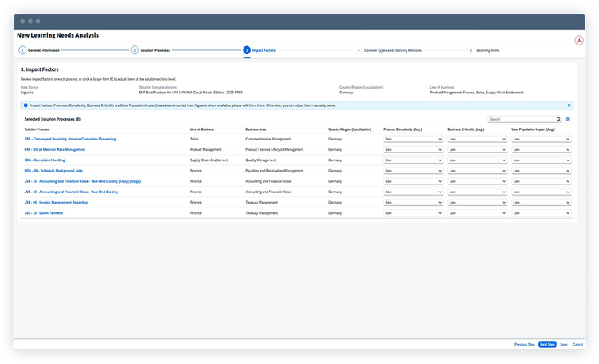The width and height of the screenshot is (599, 364).
Task: Open User Population Impact dropdown for 64F row
Action: [541, 150]
